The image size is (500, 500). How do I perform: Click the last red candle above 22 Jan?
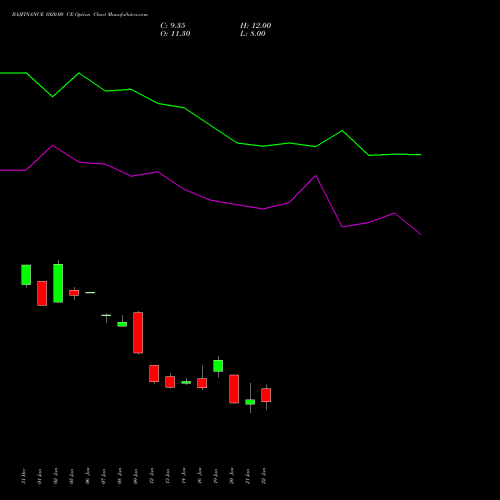click(266, 395)
